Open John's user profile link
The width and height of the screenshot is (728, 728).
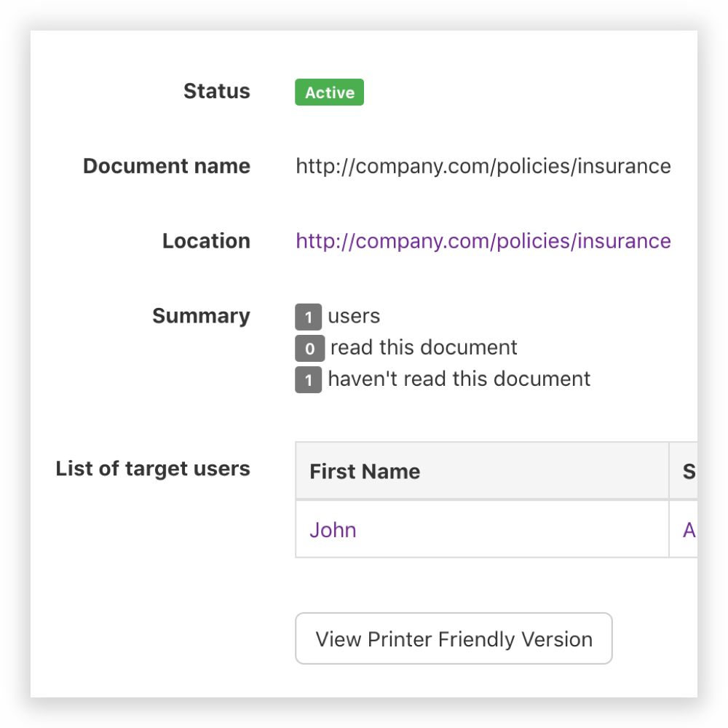333,530
